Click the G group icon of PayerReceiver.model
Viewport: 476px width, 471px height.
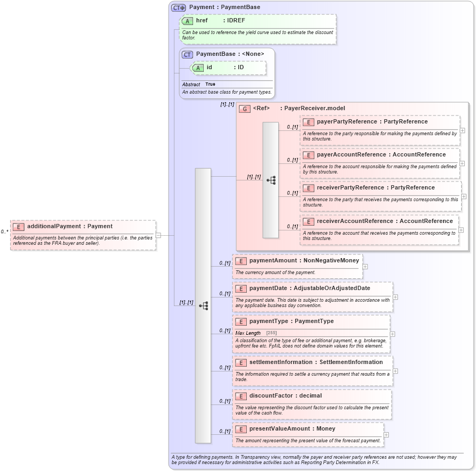click(x=244, y=109)
